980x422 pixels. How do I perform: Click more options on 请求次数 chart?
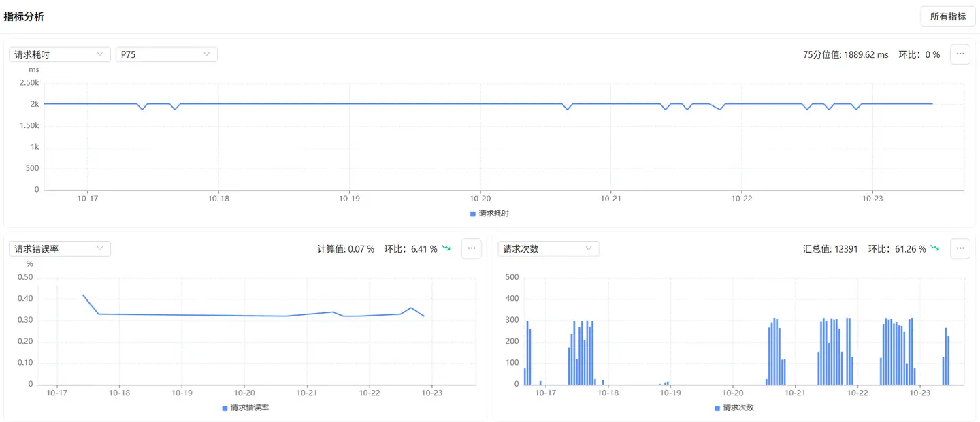click(960, 249)
